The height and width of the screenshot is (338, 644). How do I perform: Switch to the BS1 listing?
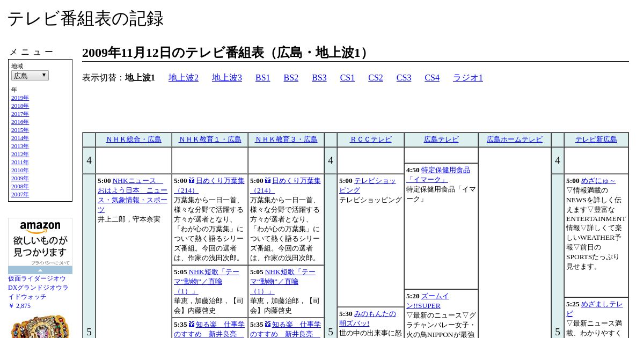click(x=263, y=78)
